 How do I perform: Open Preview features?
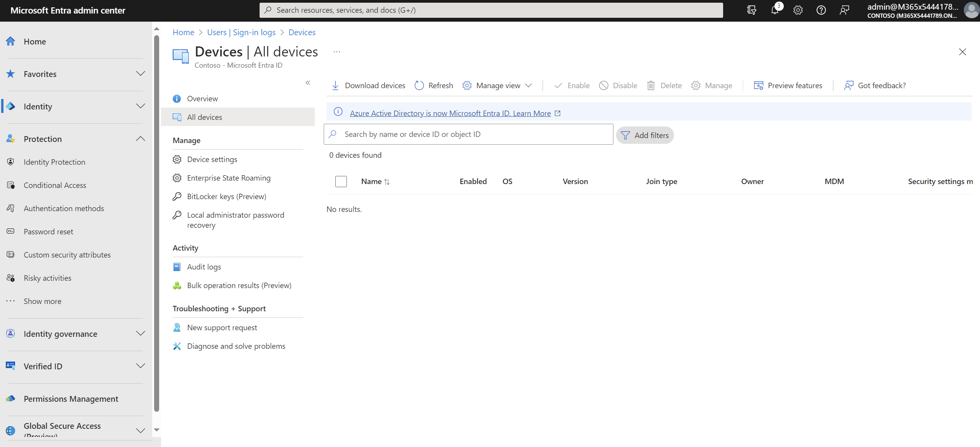788,85
